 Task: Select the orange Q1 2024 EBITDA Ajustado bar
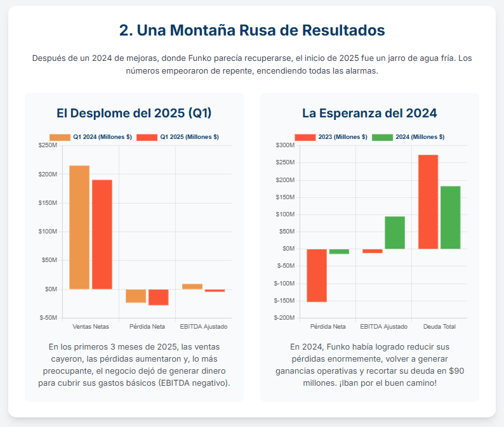(x=192, y=286)
